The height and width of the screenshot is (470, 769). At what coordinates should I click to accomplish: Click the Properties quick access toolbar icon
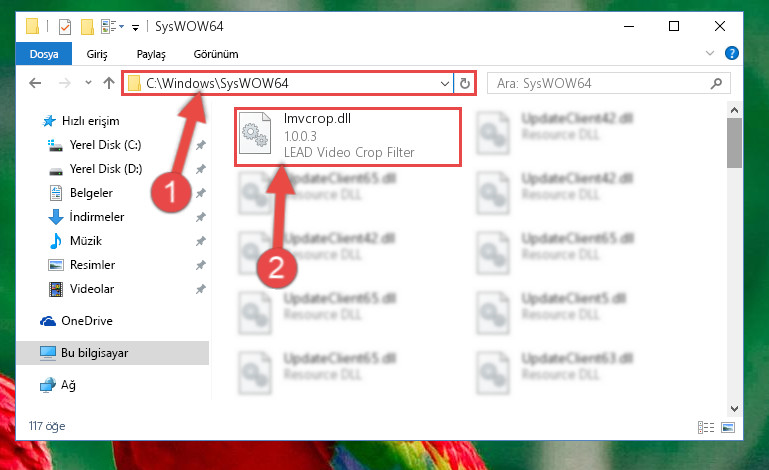[64, 26]
